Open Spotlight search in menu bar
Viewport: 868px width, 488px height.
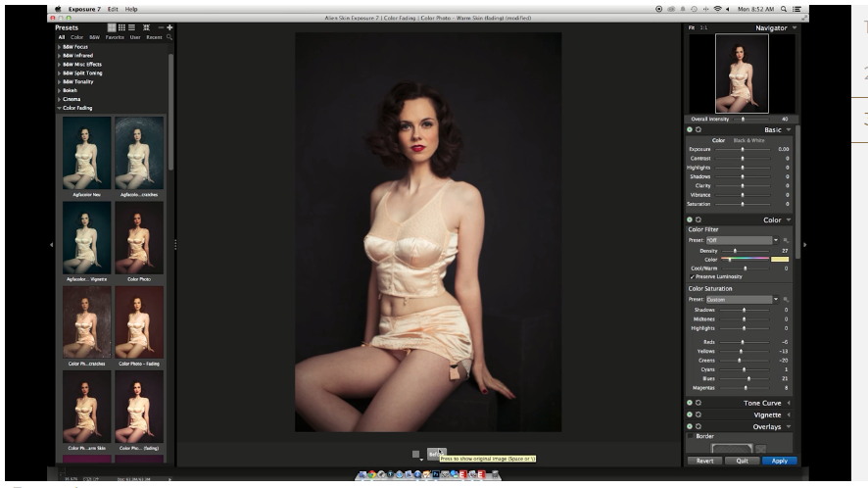click(x=784, y=9)
